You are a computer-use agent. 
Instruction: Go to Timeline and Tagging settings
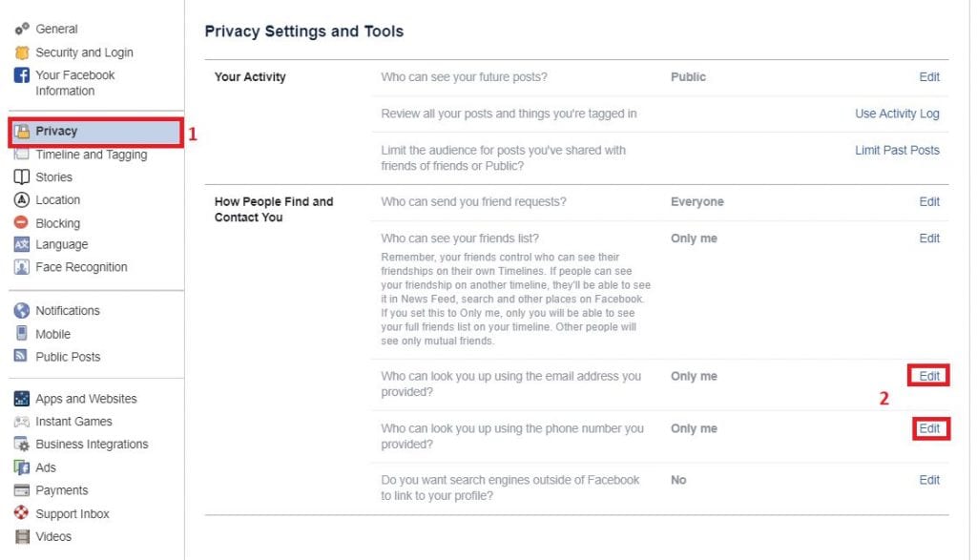91,155
